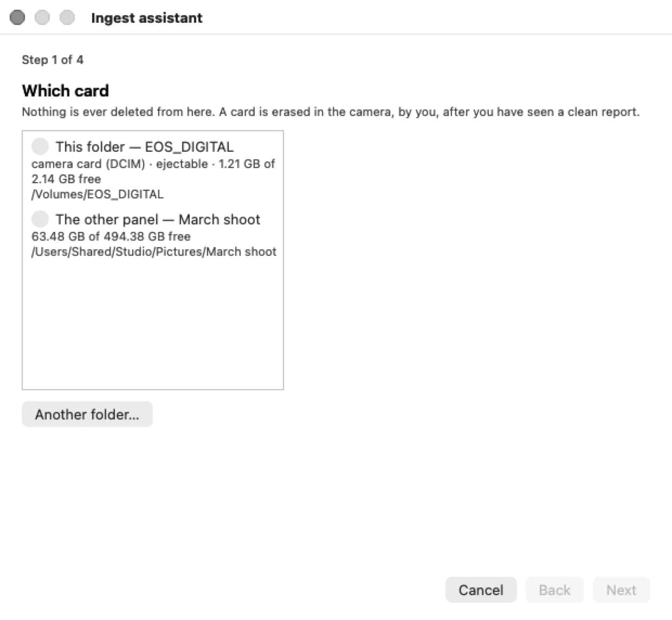This screenshot has height=620, width=672.
Task: Click the /Volumes/EOS_DIGITAL path text
Action: tap(98, 194)
